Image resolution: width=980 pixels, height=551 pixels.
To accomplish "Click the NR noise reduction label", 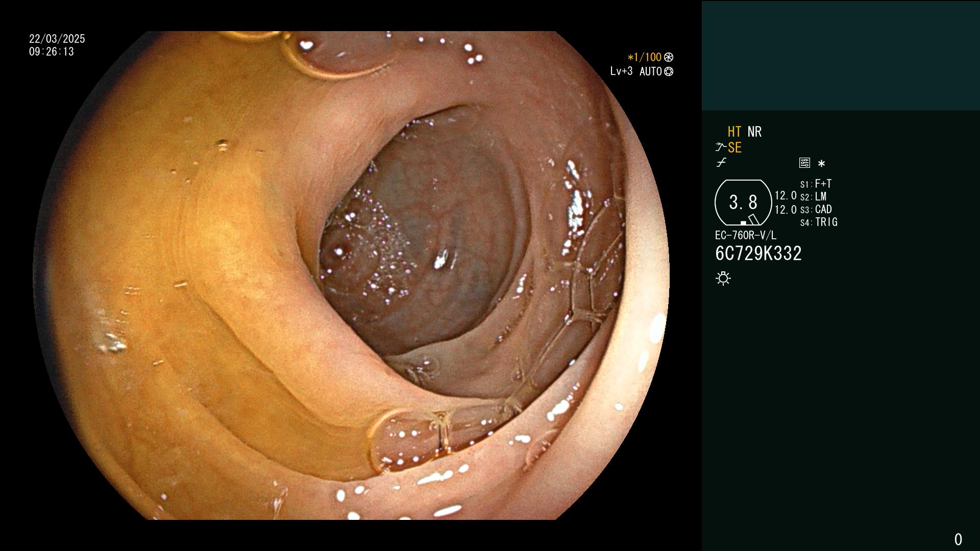I will pos(754,132).
